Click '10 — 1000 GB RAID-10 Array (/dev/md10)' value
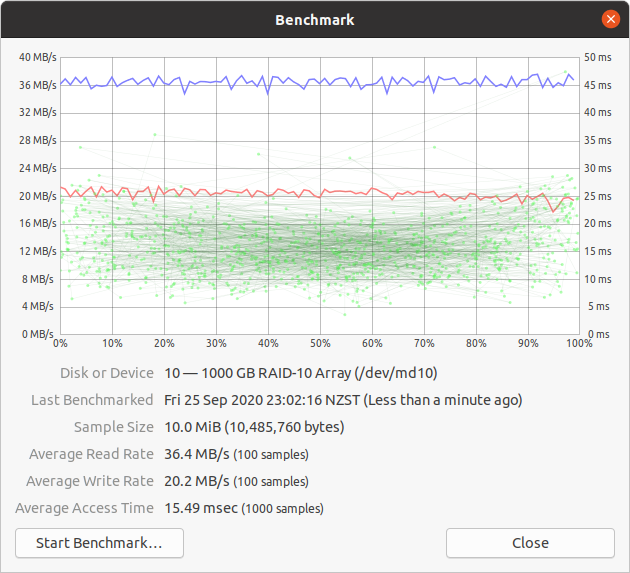Screen dimensions: 630x573 coord(301,373)
